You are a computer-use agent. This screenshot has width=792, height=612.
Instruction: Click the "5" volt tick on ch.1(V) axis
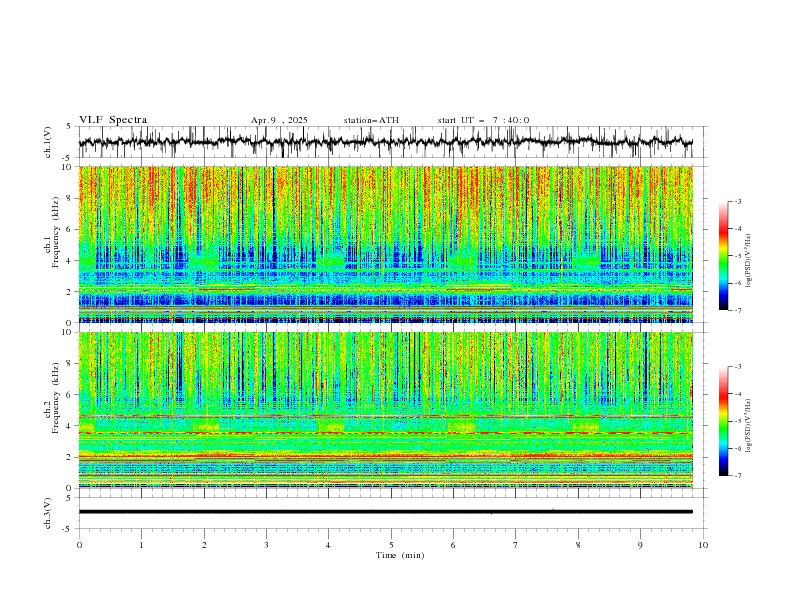click(69, 127)
